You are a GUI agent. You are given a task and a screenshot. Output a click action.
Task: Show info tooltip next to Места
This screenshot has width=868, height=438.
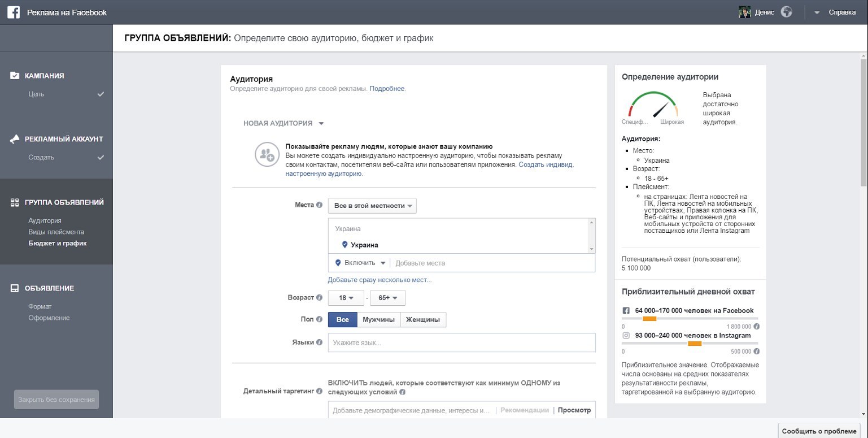(x=319, y=205)
